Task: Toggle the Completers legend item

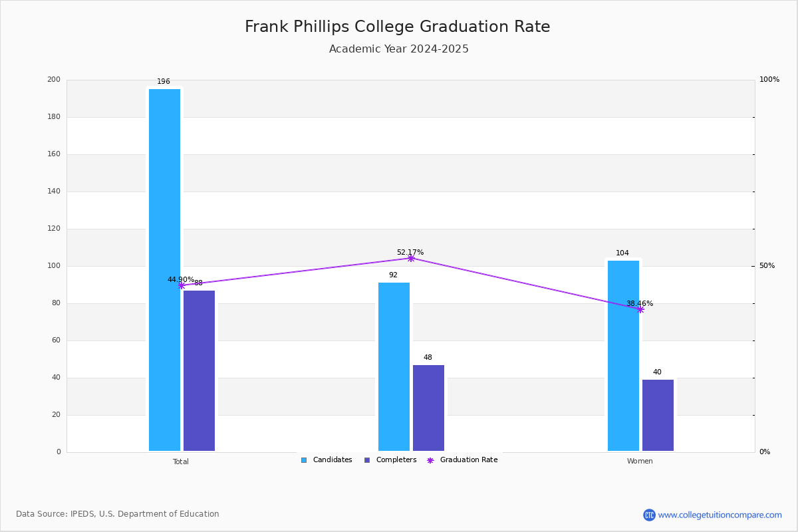Action: [x=390, y=460]
